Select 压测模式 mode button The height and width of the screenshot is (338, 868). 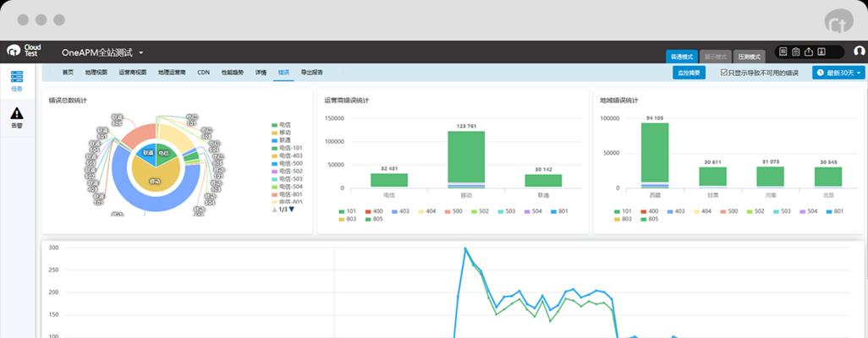point(749,57)
